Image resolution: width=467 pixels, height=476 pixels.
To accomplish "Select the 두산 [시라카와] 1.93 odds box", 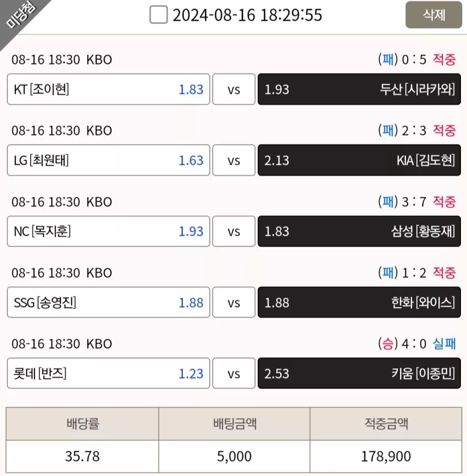I will point(359,89).
